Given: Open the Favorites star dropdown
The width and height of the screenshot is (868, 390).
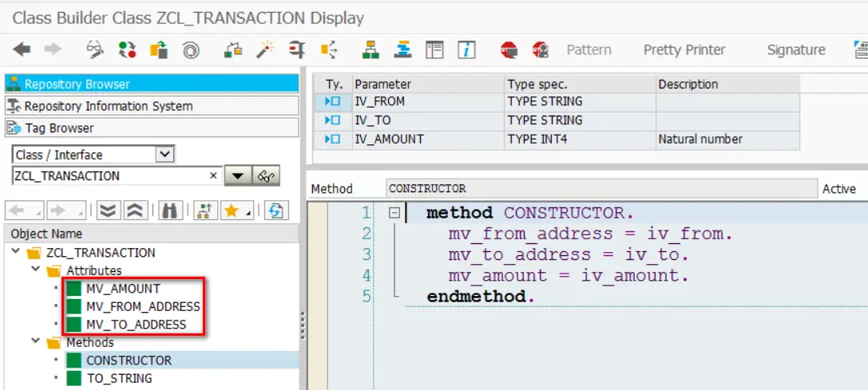Looking at the screenshot, I should [x=236, y=211].
